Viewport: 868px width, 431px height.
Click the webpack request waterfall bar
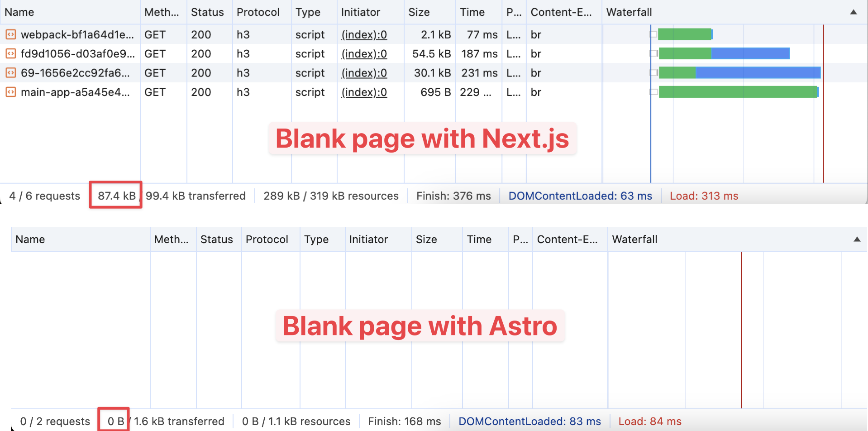point(685,34)
